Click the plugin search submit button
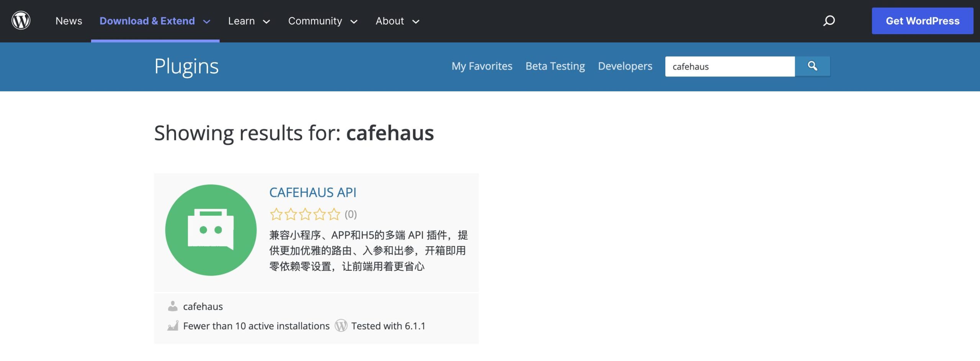The height and width of the screenshot is (361, 980). pyautogui.click(x=812, y=66)
